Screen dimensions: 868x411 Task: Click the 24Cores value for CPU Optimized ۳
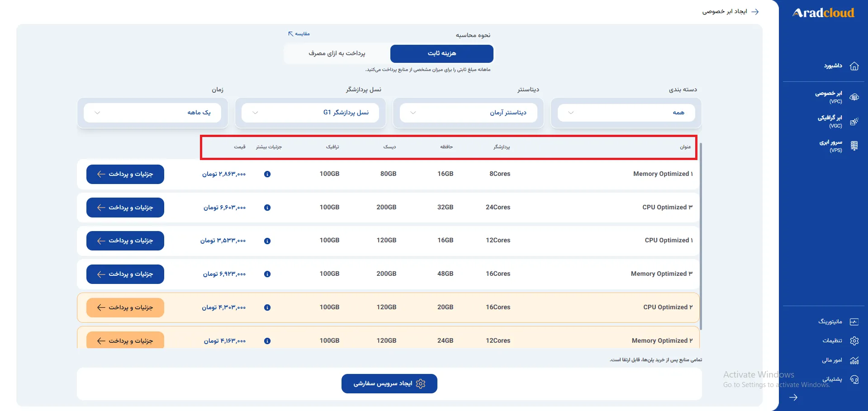(498, 207)
